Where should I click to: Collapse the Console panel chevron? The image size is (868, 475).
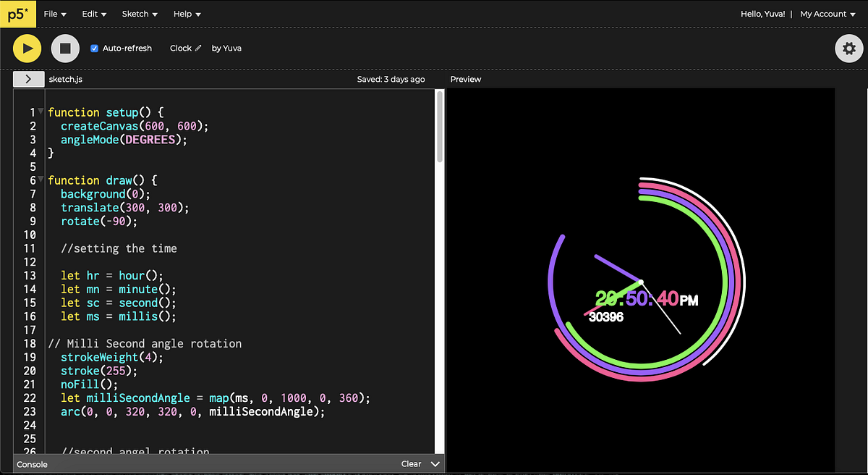click(x=435, y=463)
